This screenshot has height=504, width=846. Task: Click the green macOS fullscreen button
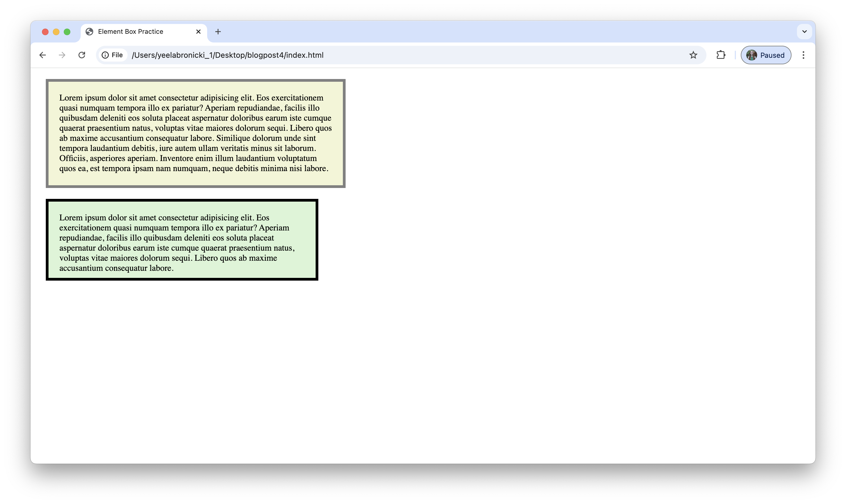click(x=67, y=32)
